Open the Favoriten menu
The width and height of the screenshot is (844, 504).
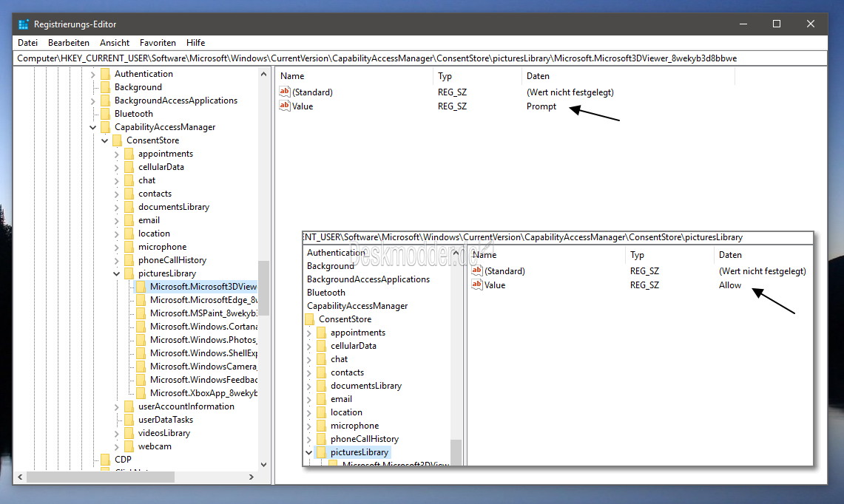click(158, 43)
